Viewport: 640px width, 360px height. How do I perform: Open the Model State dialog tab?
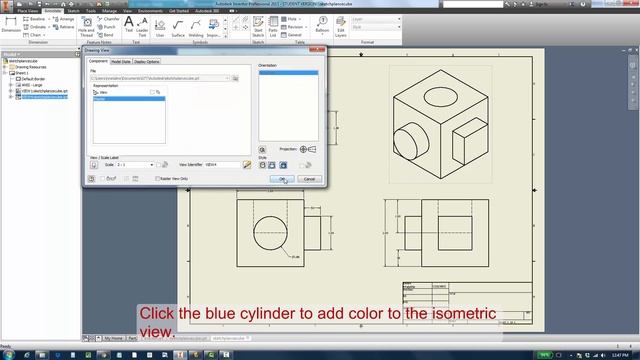point(121,62)
